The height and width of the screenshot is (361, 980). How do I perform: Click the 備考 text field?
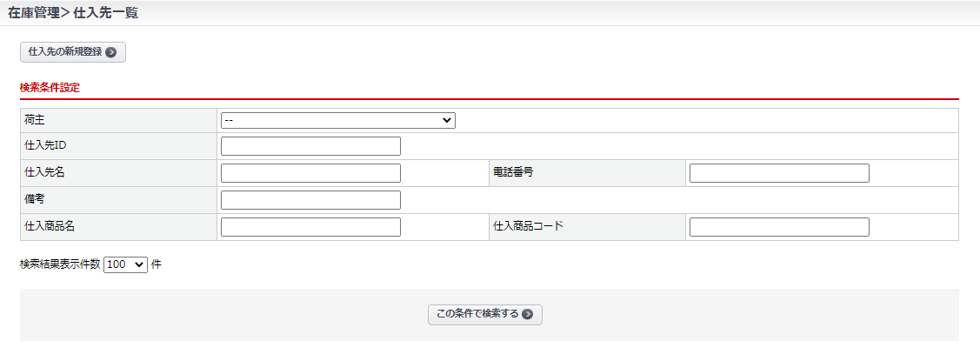coord(310,200)
